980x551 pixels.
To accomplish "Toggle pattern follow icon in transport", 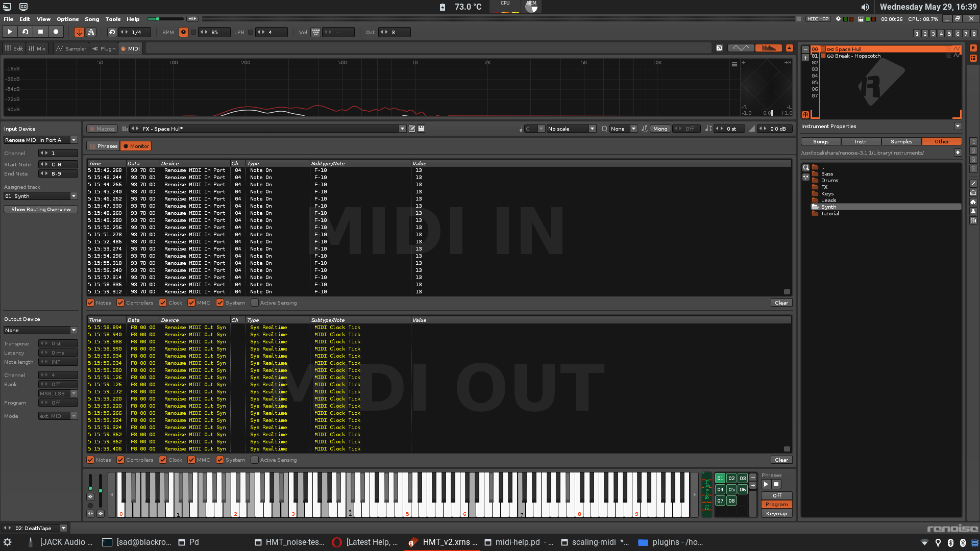I will 79,32.
